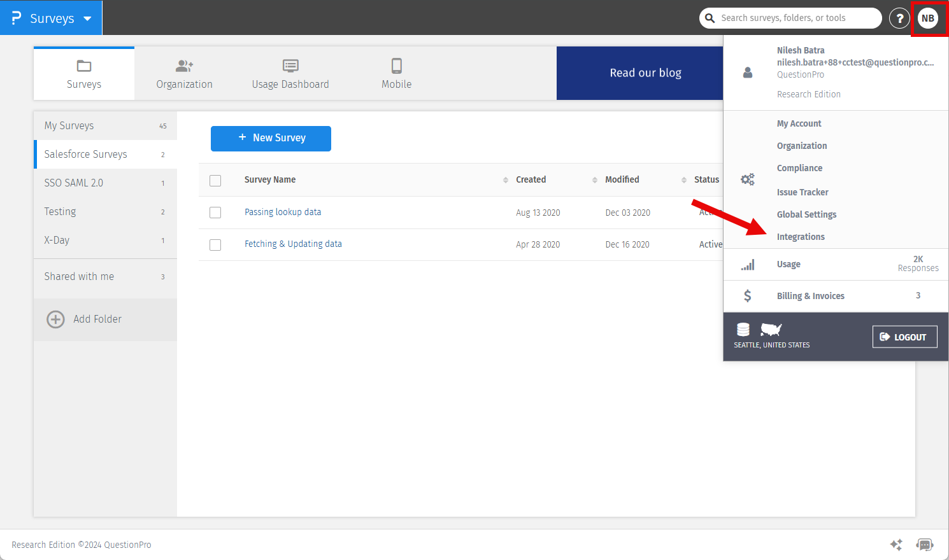Open the chat bubble icon in footer

coord(925,545)
